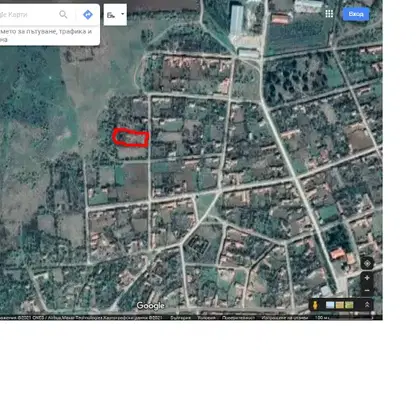Click the Google Maps search field
The width and height of the screenshot is (416, 400).
point(28,15)
